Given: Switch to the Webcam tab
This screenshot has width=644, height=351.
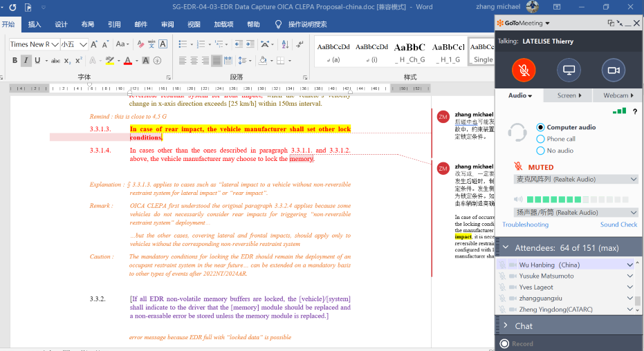Looking at the screenshot, I should coord(616,95).
